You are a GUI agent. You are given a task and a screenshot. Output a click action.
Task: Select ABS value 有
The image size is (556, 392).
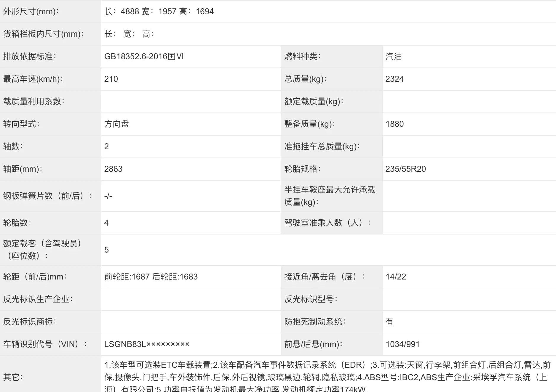coord(389,322)
